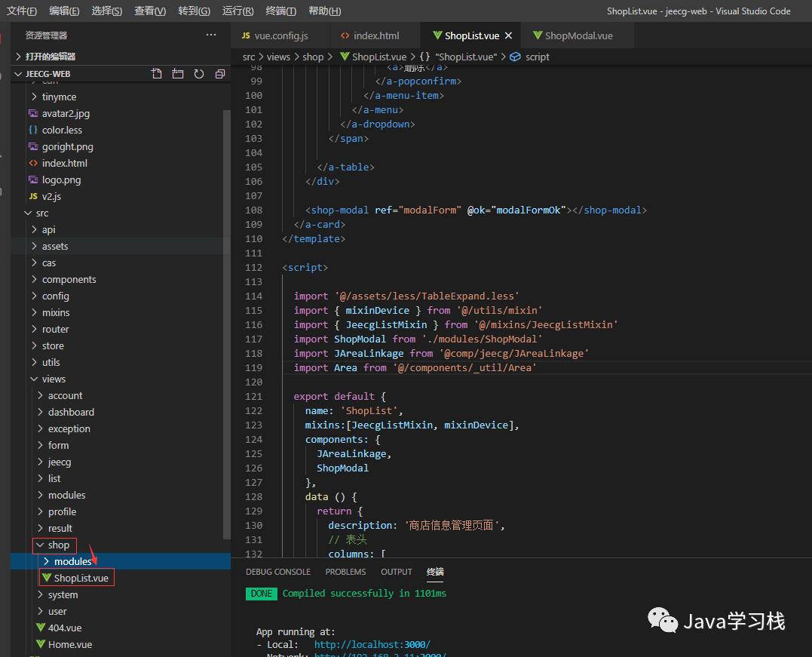
Task: Click the 'src' breadcrumb segment
Action: click(x=249, y=57)
